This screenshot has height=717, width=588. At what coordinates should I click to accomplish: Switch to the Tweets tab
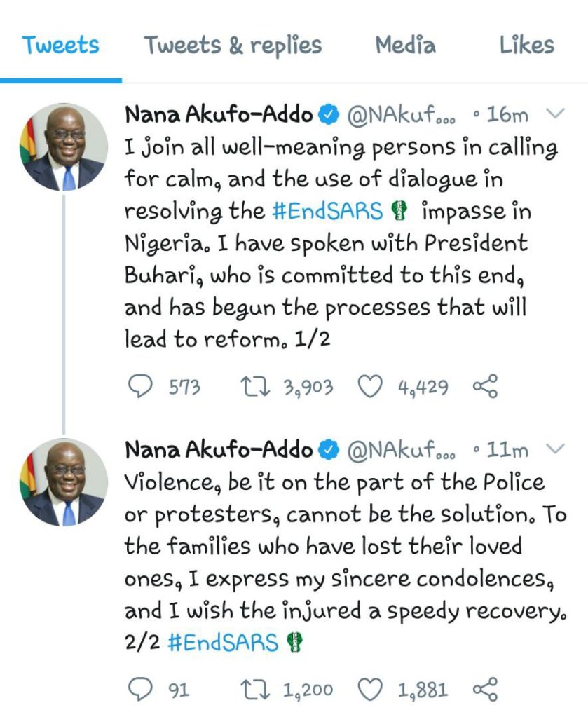[60, 46]
